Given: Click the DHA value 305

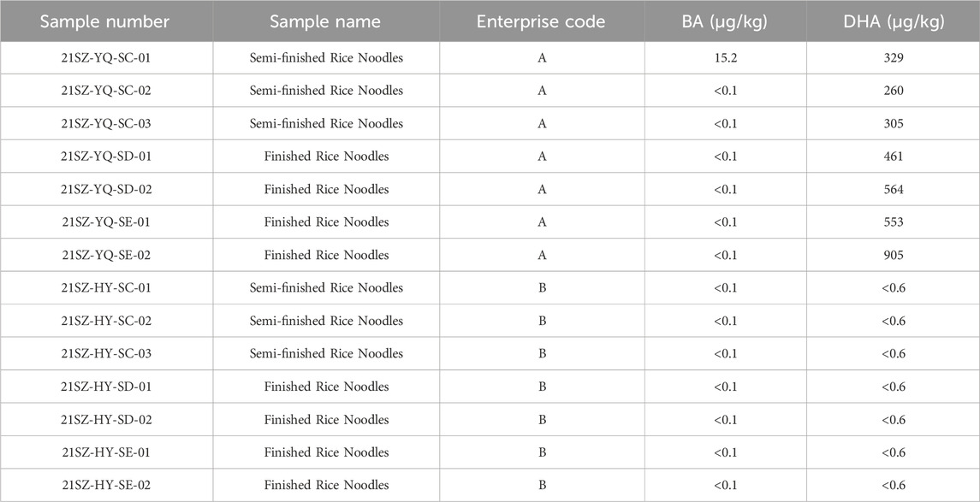Looking at the screenshot, I should click(x=894, y=124).
